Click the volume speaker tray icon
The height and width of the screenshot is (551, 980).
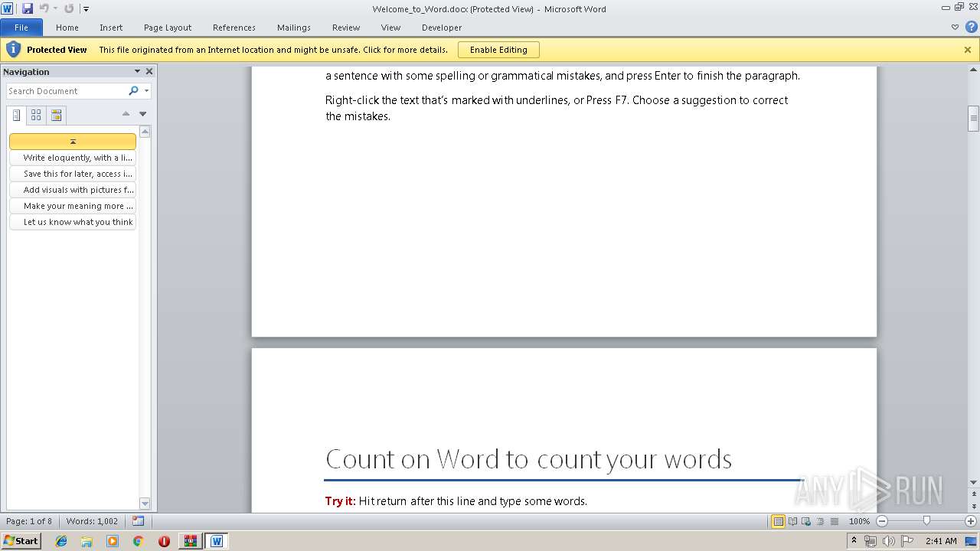[x=889, y=541]
